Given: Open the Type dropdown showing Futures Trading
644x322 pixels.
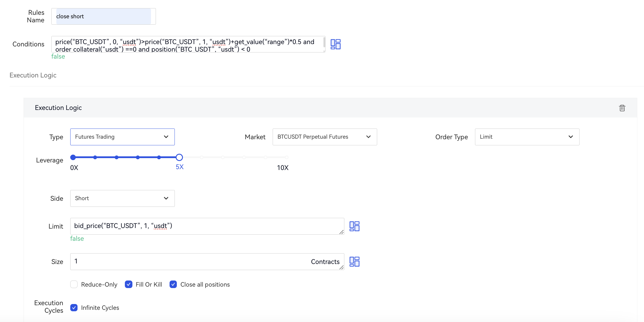Looking at the screenshot, I should click(x=122, y=137).
